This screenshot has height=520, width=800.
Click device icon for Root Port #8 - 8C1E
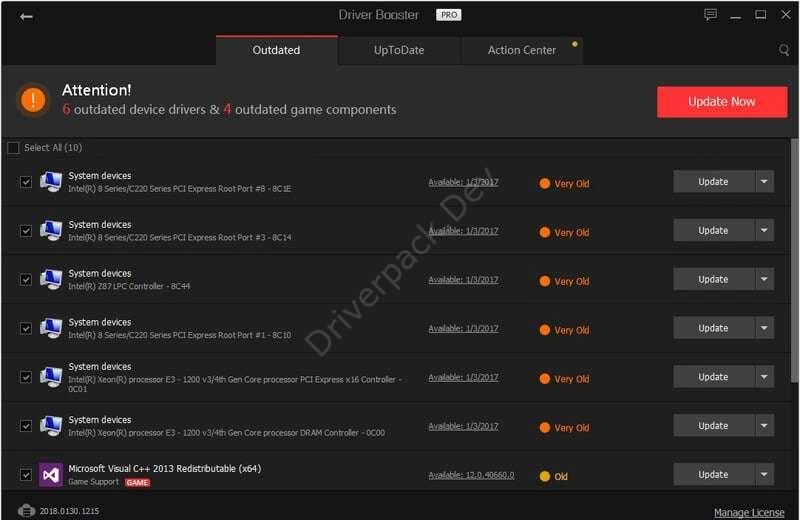click(x=51, y=182)
